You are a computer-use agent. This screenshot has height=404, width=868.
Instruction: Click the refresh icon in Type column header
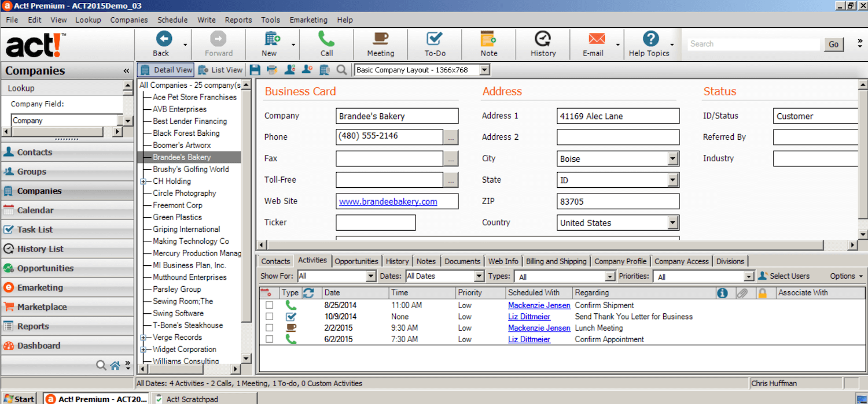coord(308,292)
